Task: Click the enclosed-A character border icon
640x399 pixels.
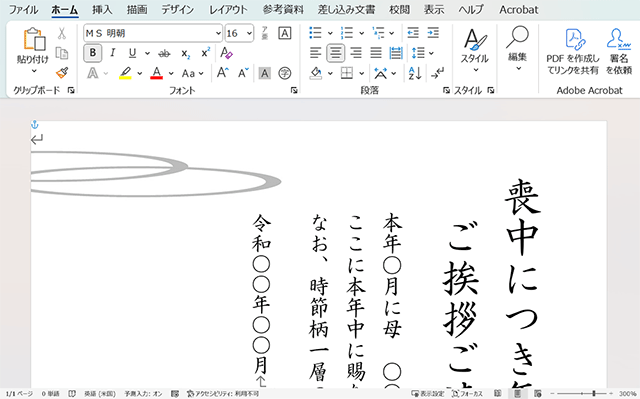Action: coord(284,33)
